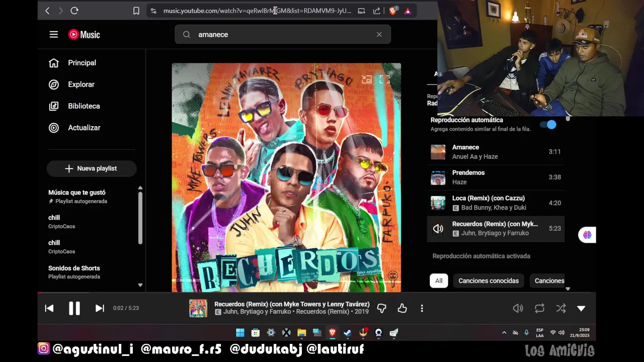644x362 pixels.
Task: Switch player to miniplayer icon on artwork
Action: pyautogui.click(x=367, y=79)
